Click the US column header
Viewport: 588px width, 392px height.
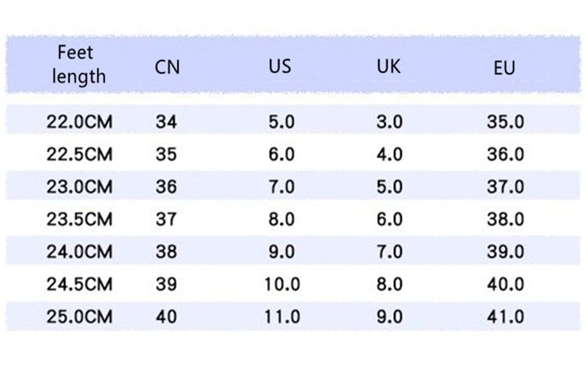280,66
